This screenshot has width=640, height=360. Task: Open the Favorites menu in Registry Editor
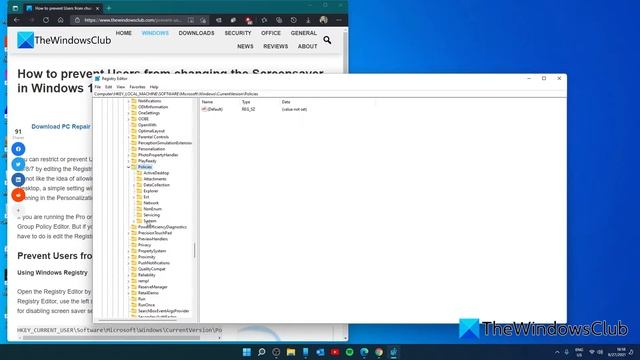(x=137, y=87)
